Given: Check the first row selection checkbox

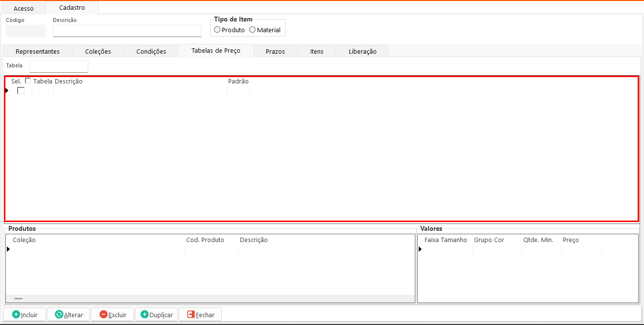Looking at the screenshot, I should (x=21, y=91).
